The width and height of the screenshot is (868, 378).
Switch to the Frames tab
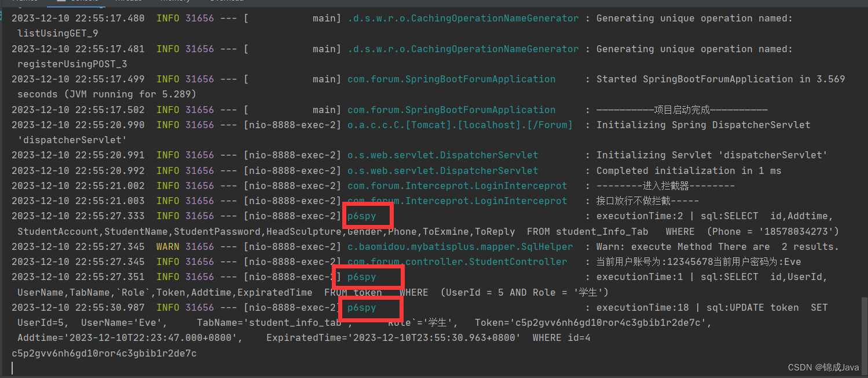pyautogui.click(x=26, y=2)
